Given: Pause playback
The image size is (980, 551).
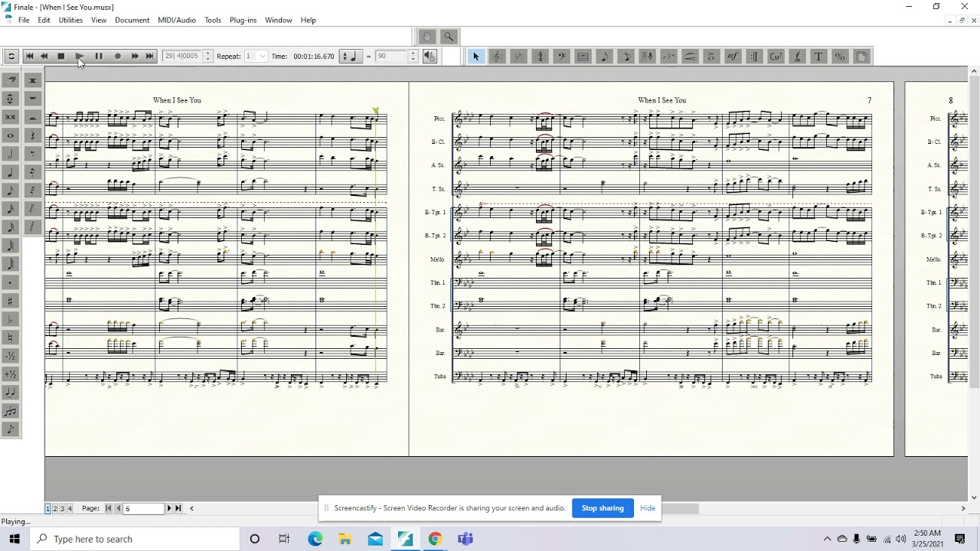Looking at the screenshot, I should click(99, 56).
